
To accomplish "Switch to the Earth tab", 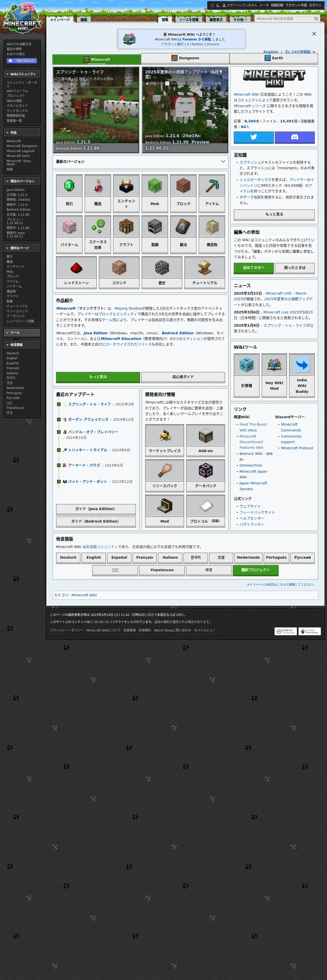I will coord(273,58).
